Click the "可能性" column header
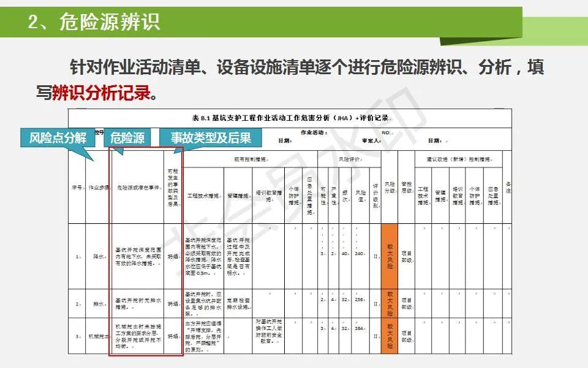 (323, 196)
